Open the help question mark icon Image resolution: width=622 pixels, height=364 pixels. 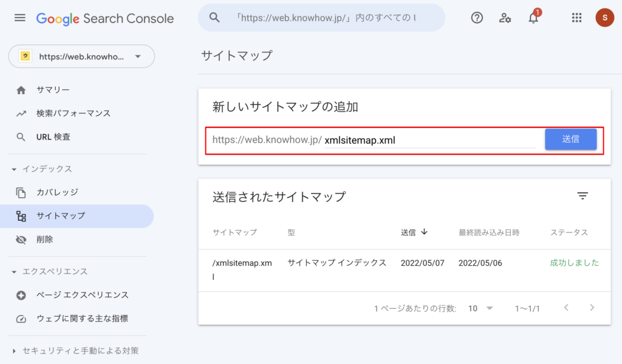(x=477, y=18)
